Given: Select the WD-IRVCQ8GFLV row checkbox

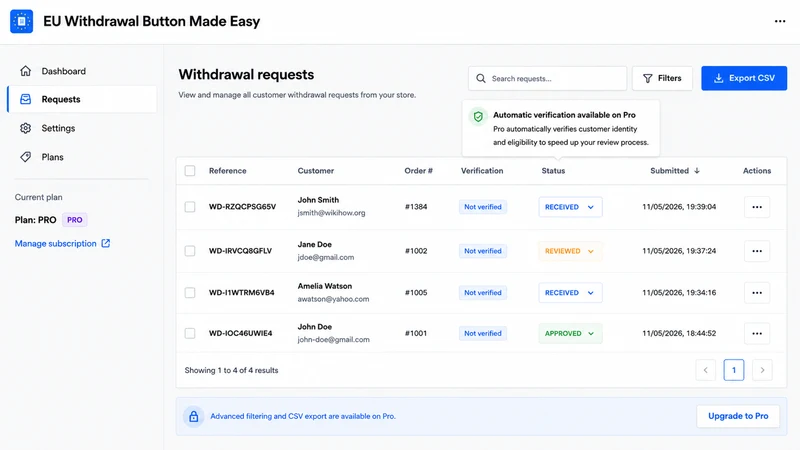Looking at the screenshot, I should click(190, 251).
